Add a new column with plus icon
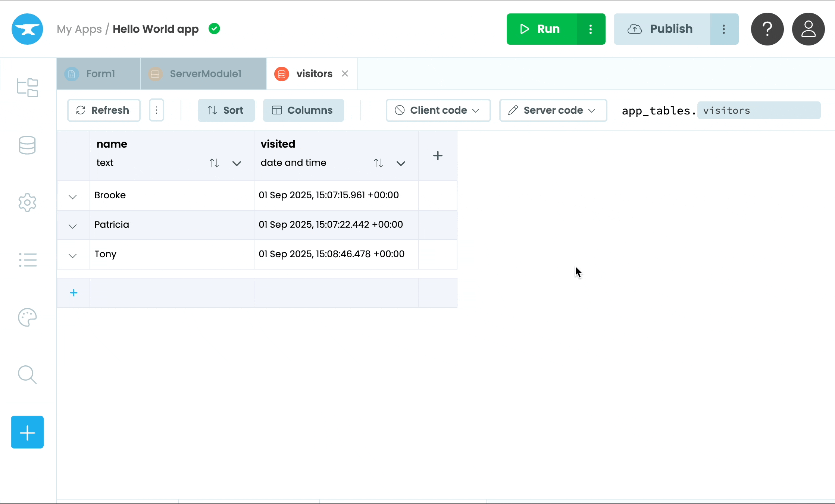This screenshot has width=835, height=504. [438, 155]
